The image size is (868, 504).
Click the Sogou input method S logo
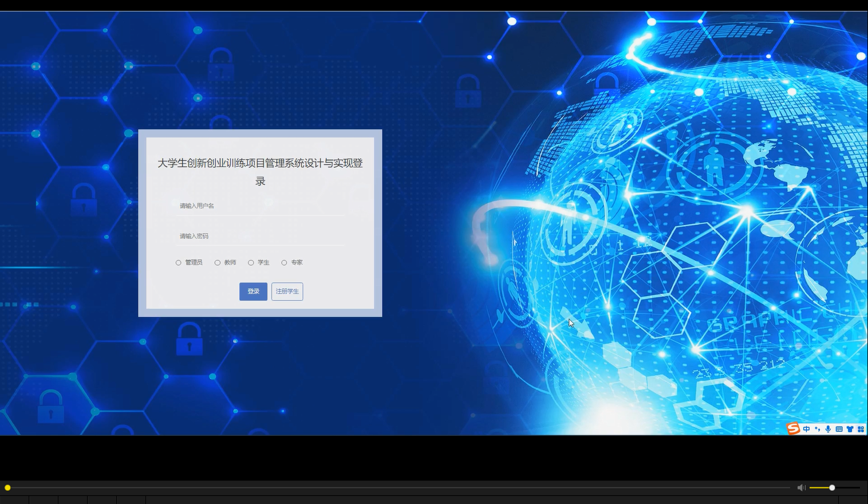click(x=793, y=428)
